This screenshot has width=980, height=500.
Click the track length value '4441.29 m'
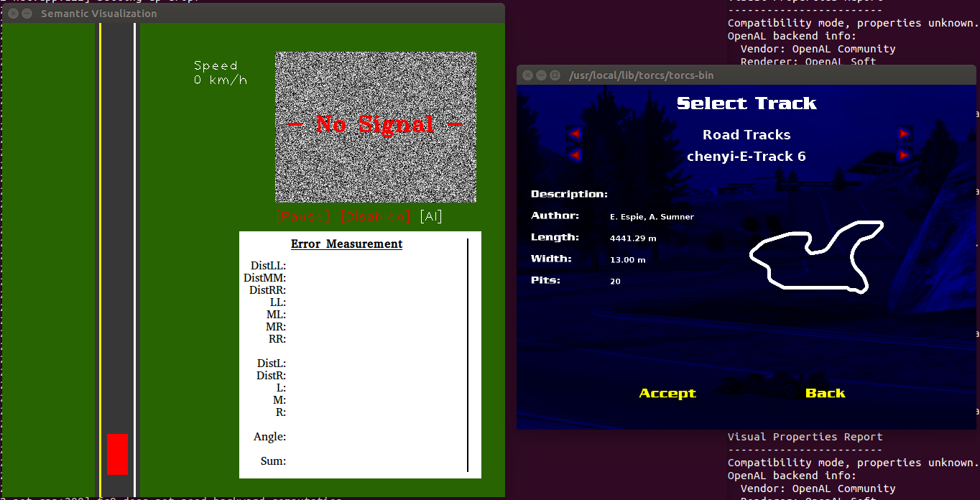pos(633,238)
